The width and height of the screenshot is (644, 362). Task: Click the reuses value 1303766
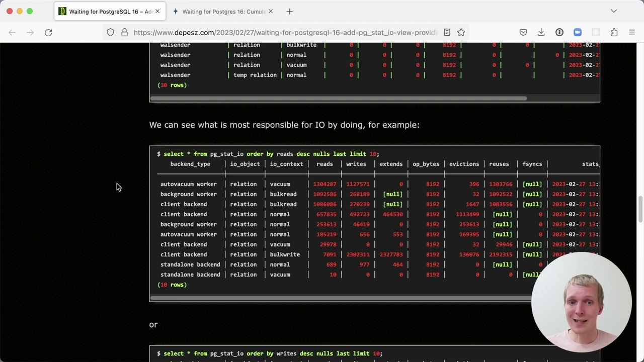501,184
